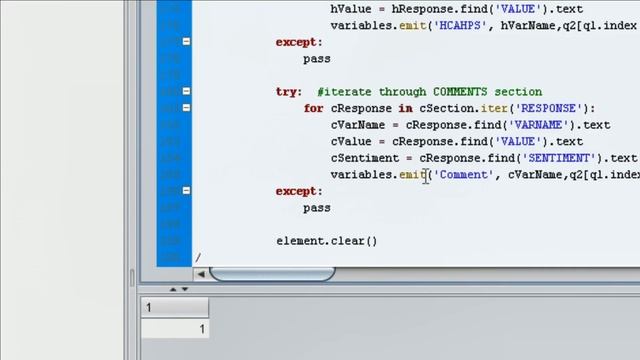The image size is (640, 360).
Task: Click the cSentiment variable name
Action: (364, 158)
